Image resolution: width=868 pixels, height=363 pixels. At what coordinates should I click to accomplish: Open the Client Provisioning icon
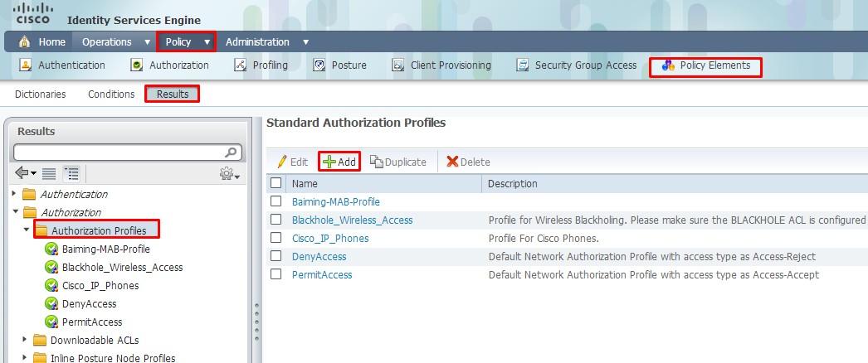pos(398,65)
